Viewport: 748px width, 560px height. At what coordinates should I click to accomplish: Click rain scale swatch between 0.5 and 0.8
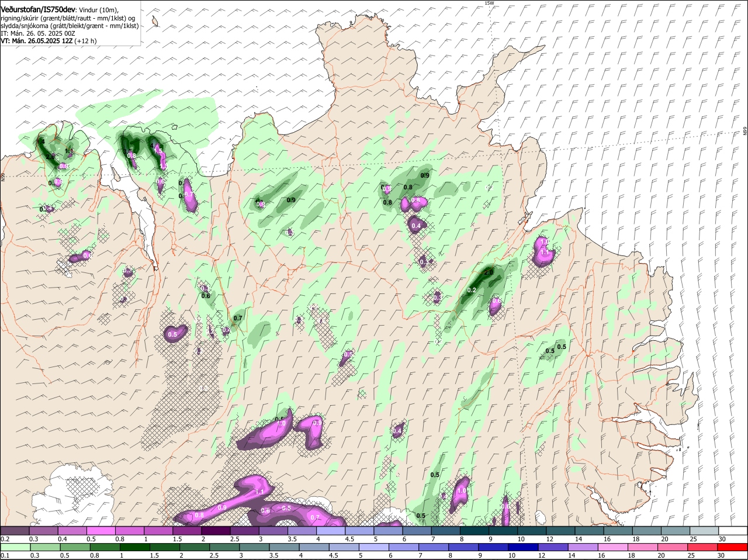[75, 547]
